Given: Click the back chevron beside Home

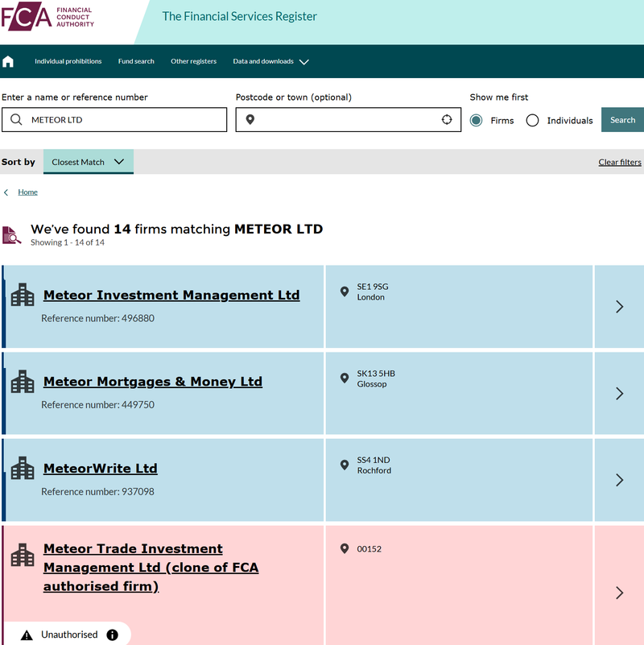Looking at the screenshot, I should point(6,192).
